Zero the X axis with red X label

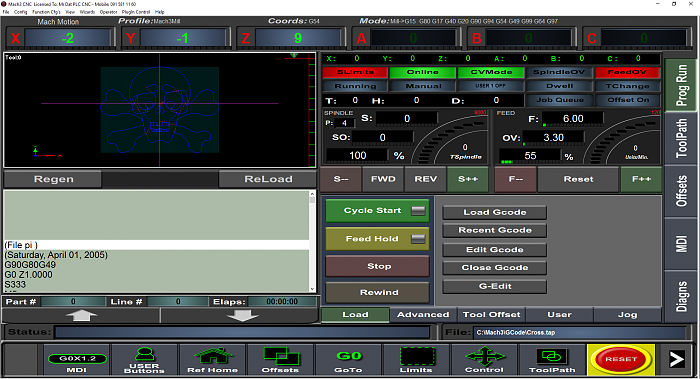pyautogui.click(x=15, y=38)
